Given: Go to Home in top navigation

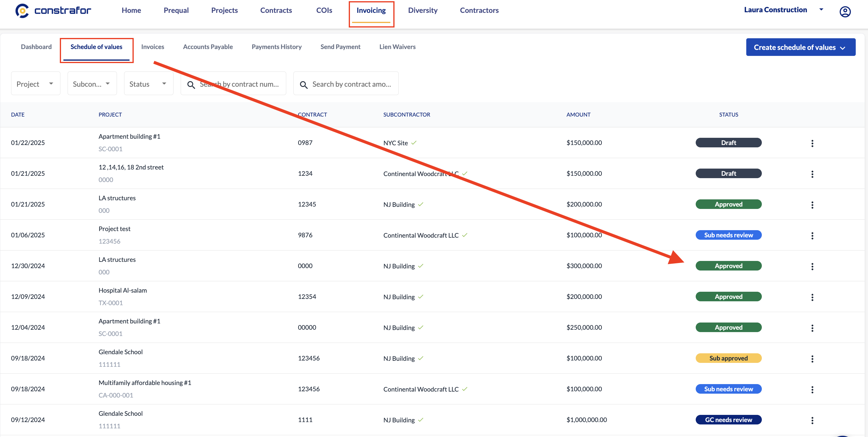Looking at the screenshot, I should pyautogui.click(x=131, y=10).
